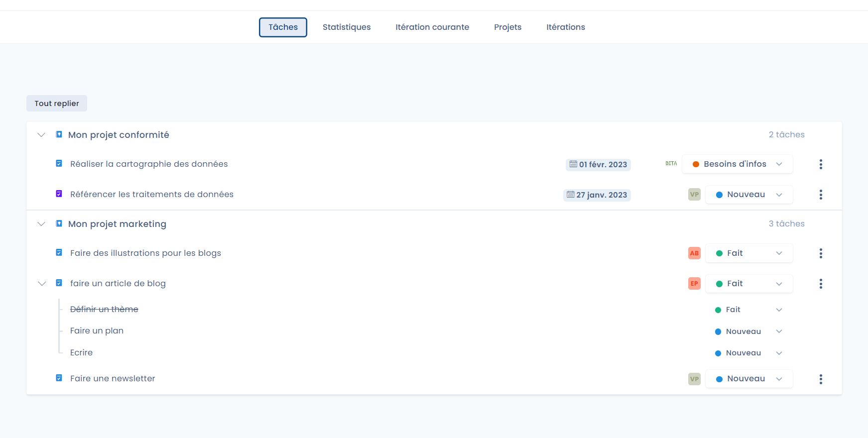The height and width of the screenshot is (438, 868).
Task: Click the 2 tâches count label
Action: (x=786, y=134)
